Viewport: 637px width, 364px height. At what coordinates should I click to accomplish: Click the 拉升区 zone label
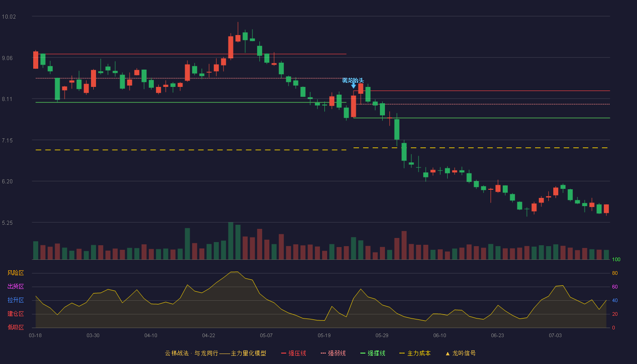coord(15,300)
